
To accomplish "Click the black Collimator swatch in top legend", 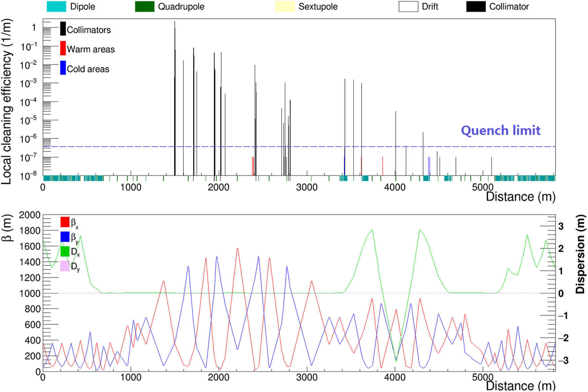I will tap(476, 7).
